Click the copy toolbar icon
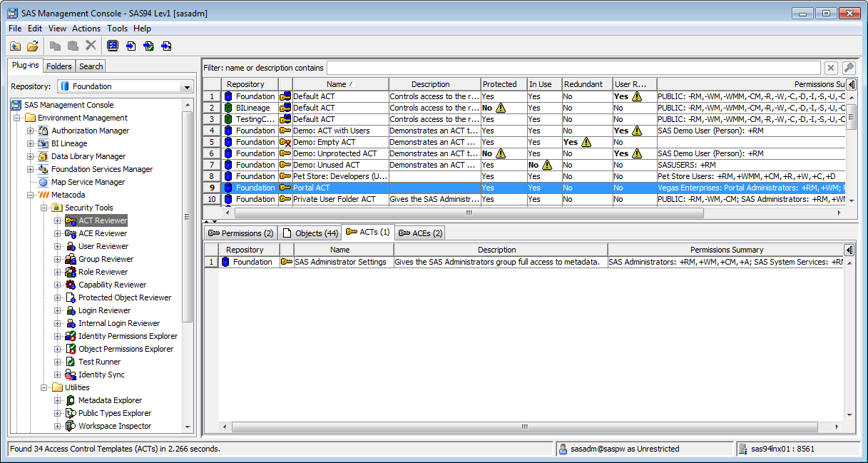Viewport: 868px width, 463px height. pos(56,46)
